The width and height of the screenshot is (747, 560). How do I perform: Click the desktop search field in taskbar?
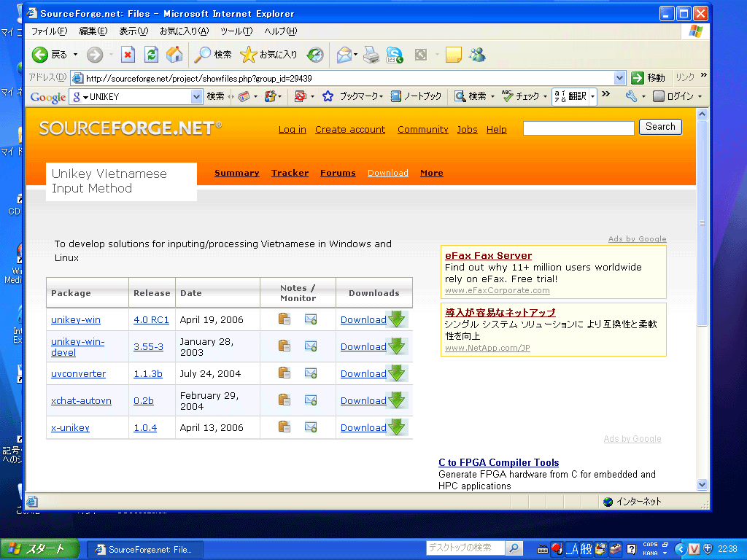click(x=465, y=548)
